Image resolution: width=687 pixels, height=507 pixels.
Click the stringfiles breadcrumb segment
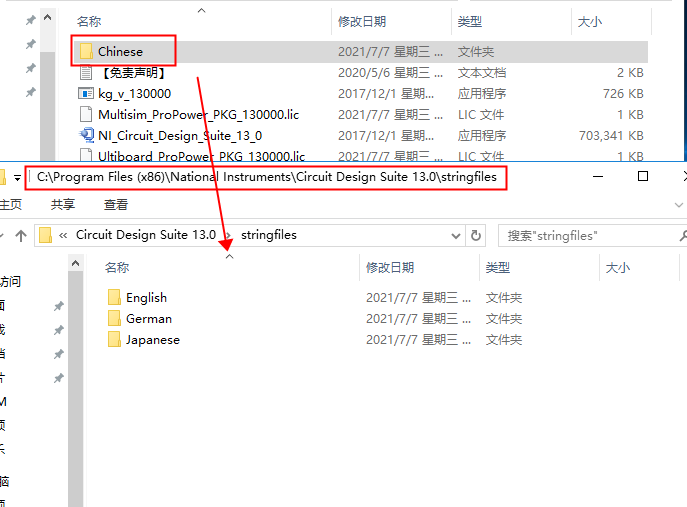tap(269, 235)
